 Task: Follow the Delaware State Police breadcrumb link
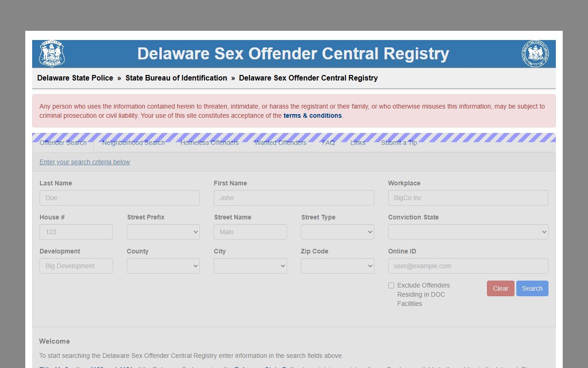75,78
